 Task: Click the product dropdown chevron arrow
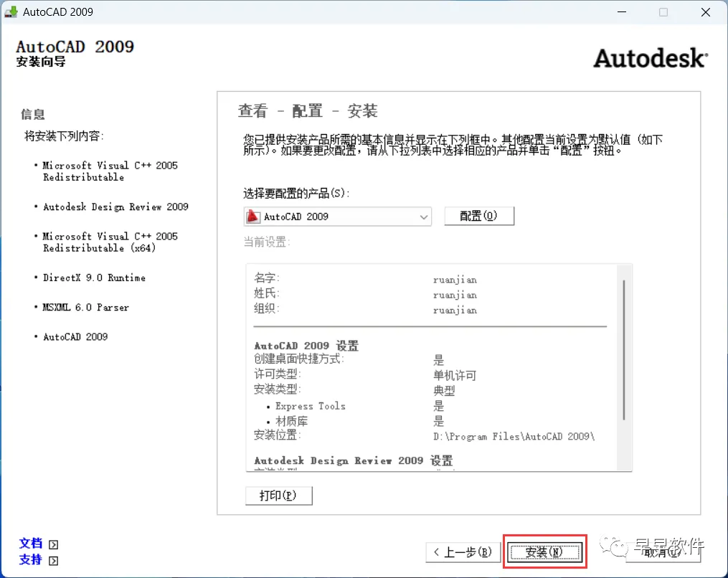pyautogui.click(x=423, y=217)
